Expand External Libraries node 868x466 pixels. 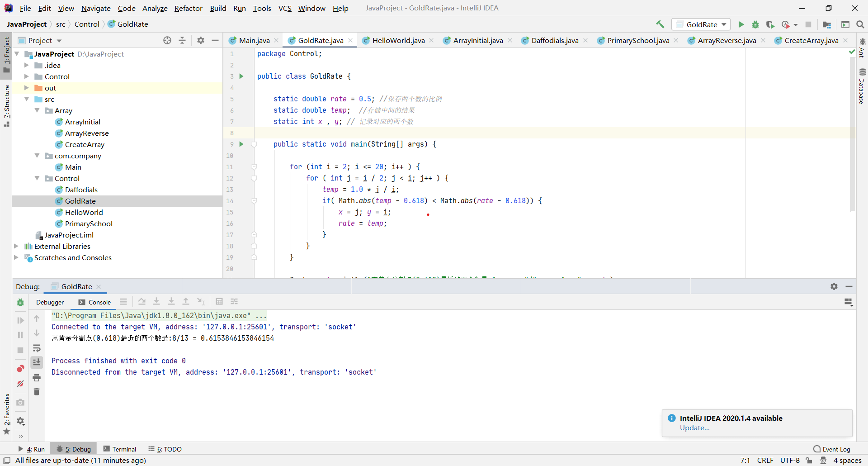pyautogui.click(x=17, y=246)
